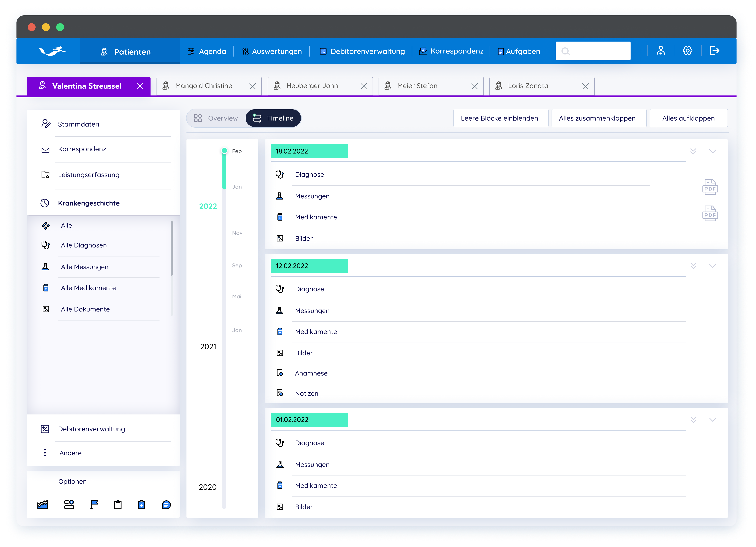Viewport: 756px width, 547px height.
Task: Select the Patienten navigation tab
Action: tap(130, 51)
